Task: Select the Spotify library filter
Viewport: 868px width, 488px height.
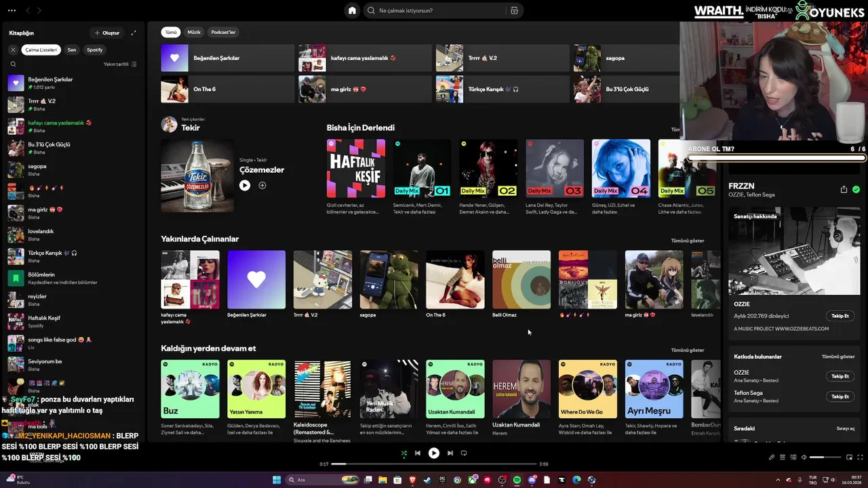Action: [95, 49]
